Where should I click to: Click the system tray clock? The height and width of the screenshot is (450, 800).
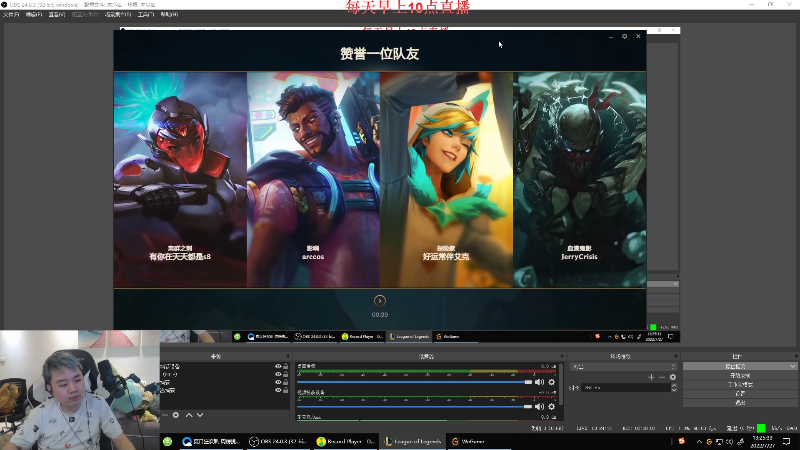[762, 442]
